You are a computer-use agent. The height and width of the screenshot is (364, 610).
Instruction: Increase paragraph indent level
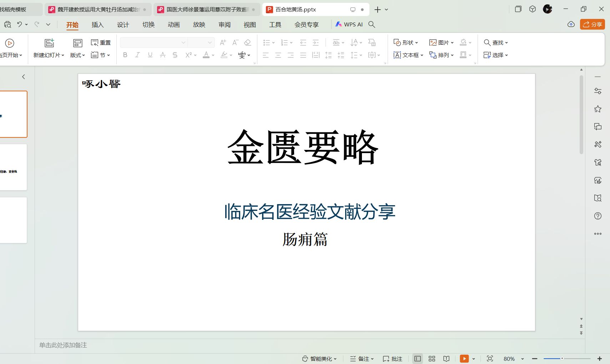[x=316, y=42]
